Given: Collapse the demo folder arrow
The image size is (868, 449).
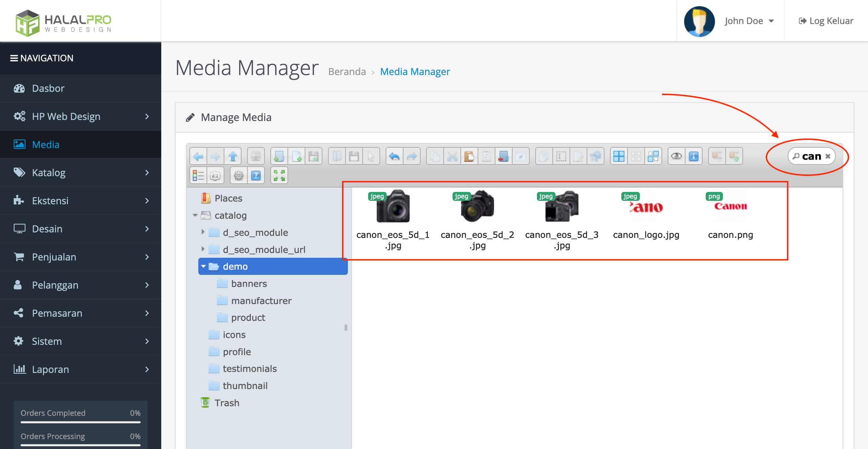Looking at the screenshot, I should [x=203, y=266].
